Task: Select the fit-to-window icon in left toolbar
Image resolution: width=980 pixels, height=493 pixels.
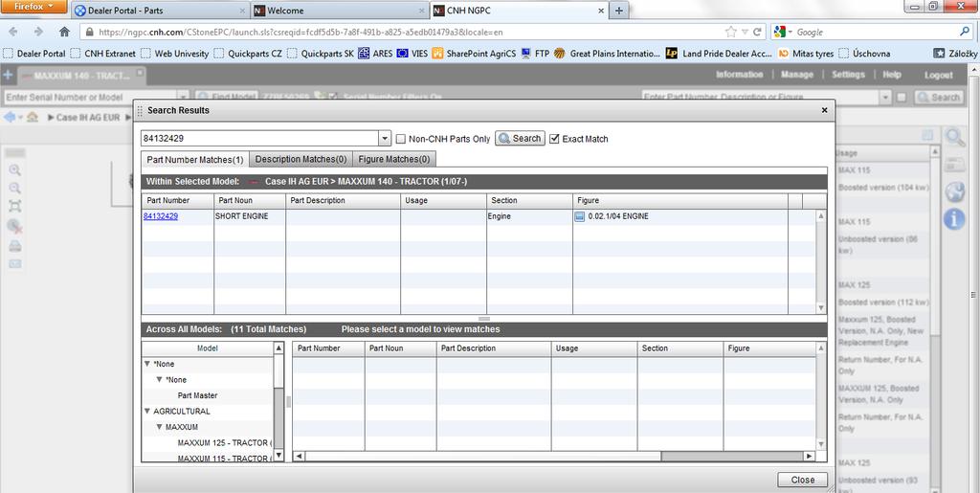Action: click(x=14, y=206)
